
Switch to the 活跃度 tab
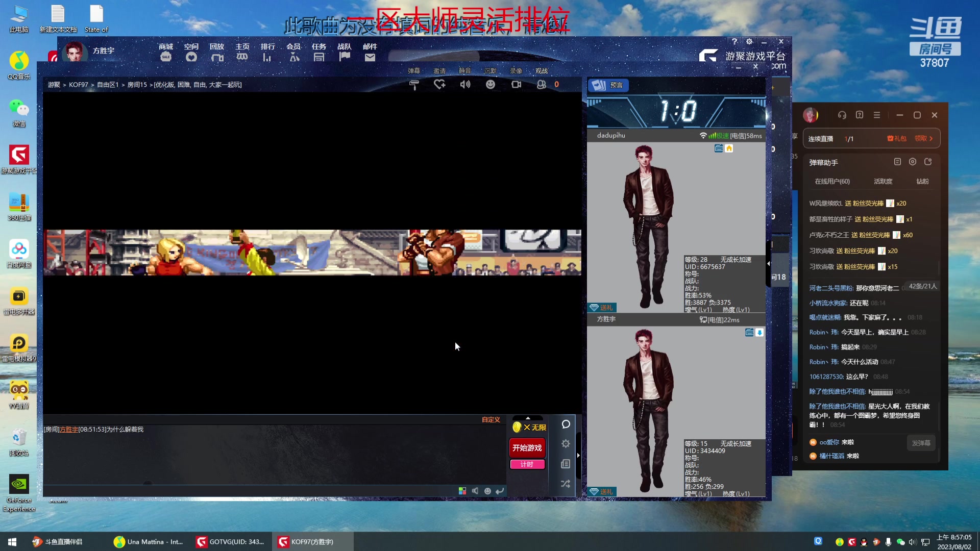(883, 182)
